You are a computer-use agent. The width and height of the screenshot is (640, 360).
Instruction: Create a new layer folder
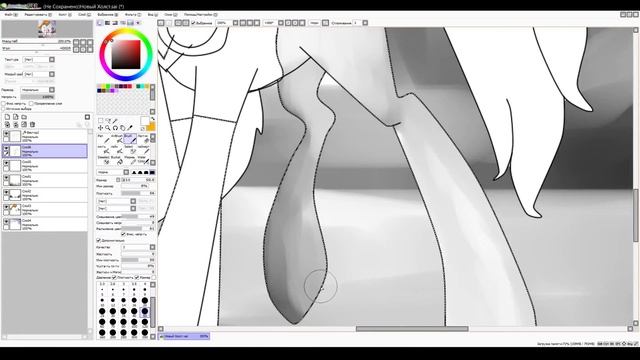click(24, 117)
